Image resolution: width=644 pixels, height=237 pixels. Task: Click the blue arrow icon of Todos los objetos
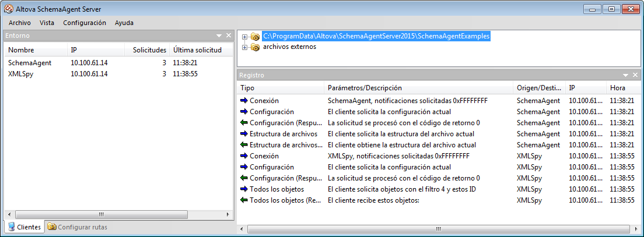click(244, 189)
